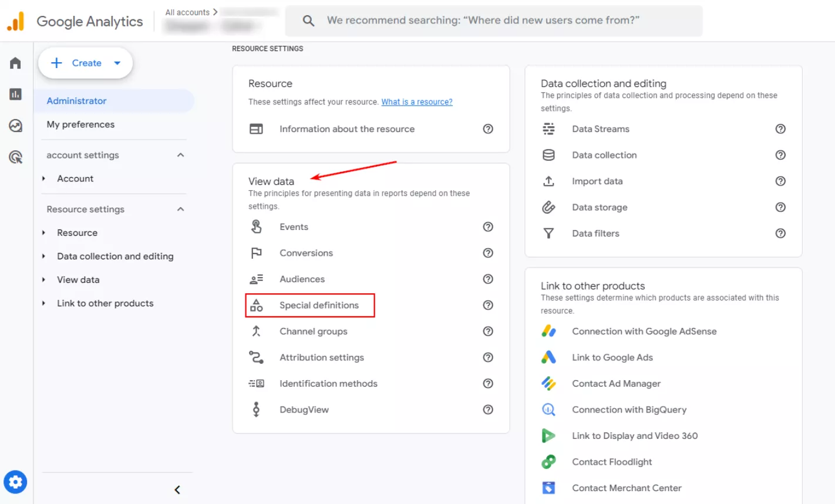Open help for Special definitions row

tap(488, 305)
